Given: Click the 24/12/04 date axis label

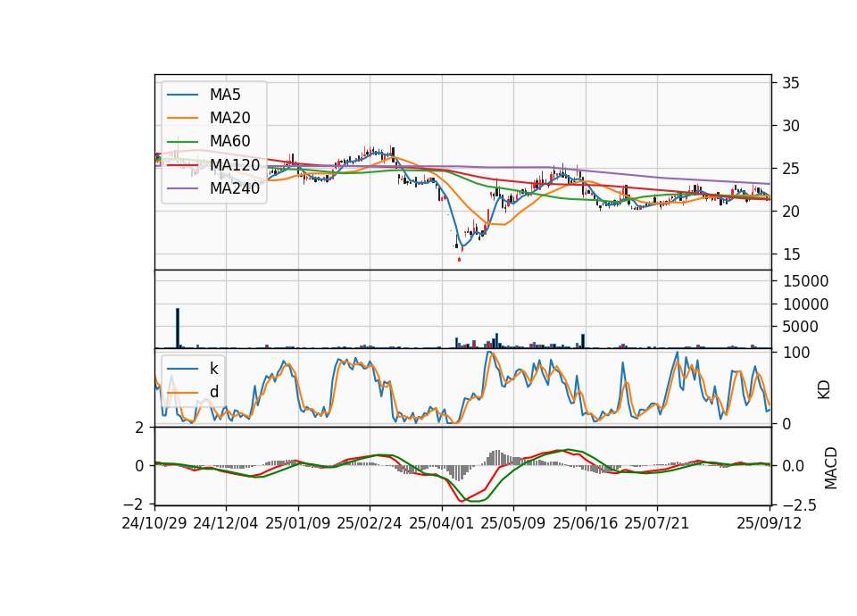Looking at the screenshot, I should point(226,523).
